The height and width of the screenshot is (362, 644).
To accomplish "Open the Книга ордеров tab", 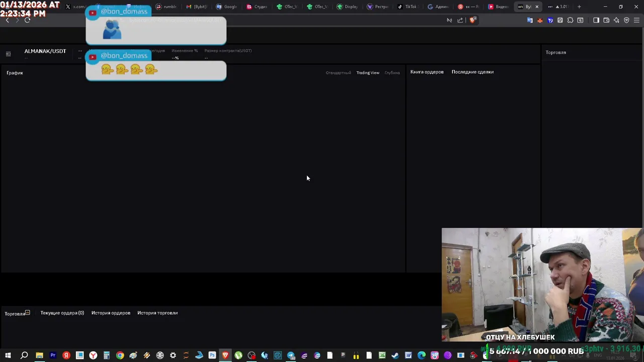I will [x=427, y=72].
